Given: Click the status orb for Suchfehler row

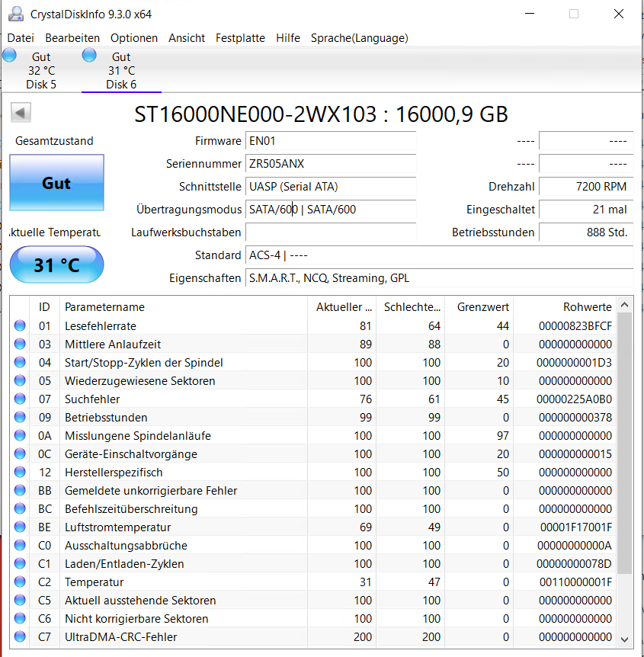Looking at the screenshot, I should [20, 399].
